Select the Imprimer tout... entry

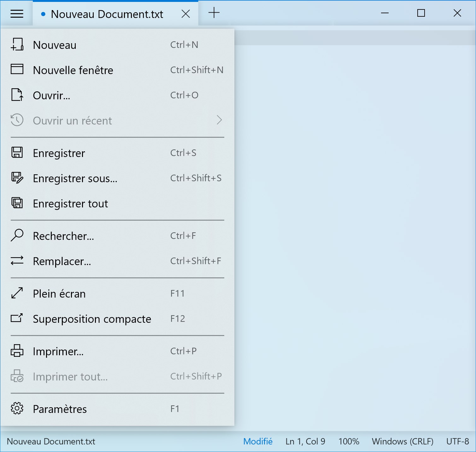tap(117, 376)
